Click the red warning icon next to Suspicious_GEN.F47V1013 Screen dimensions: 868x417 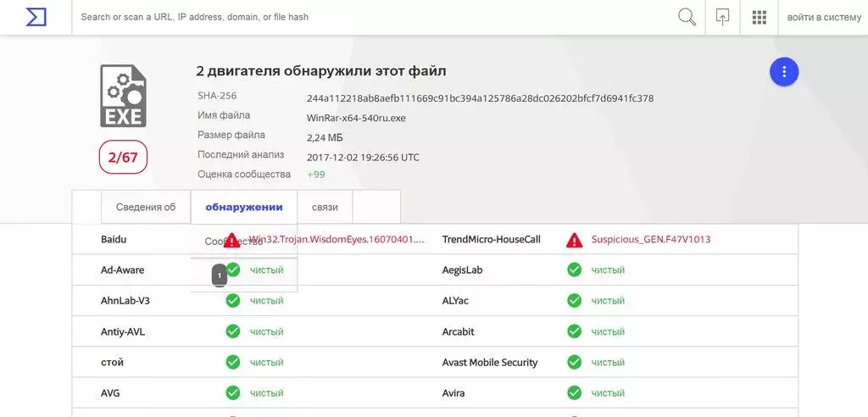[575, 240]
